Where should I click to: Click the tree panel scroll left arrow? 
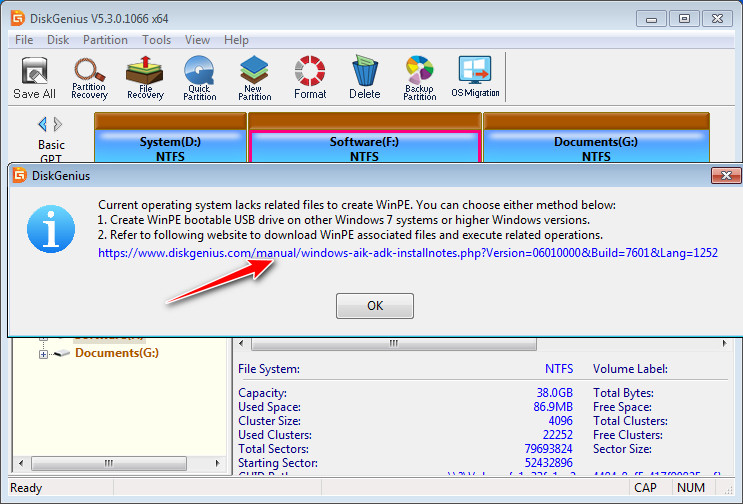(21, 463)
